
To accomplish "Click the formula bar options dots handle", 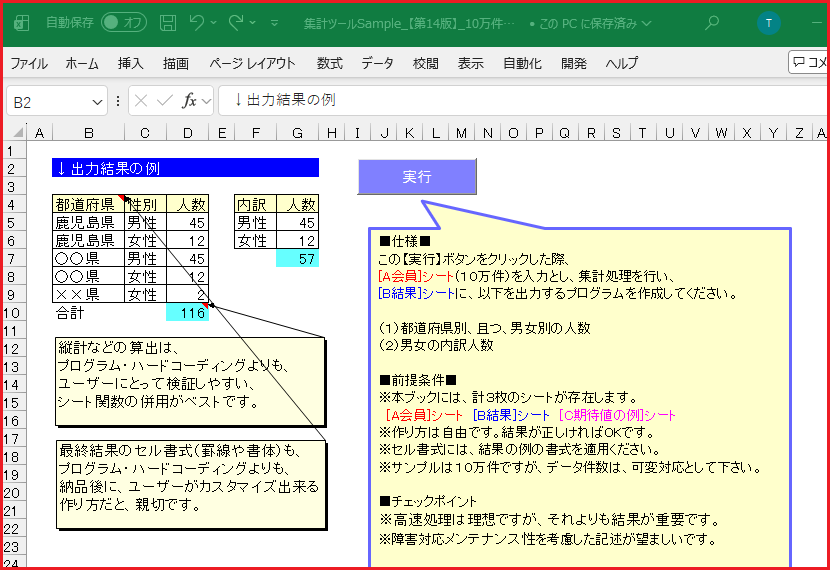I will tap(118, 101).
